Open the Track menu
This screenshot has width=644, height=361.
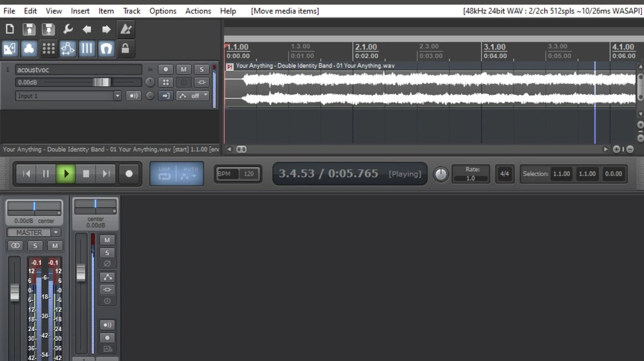132,11
